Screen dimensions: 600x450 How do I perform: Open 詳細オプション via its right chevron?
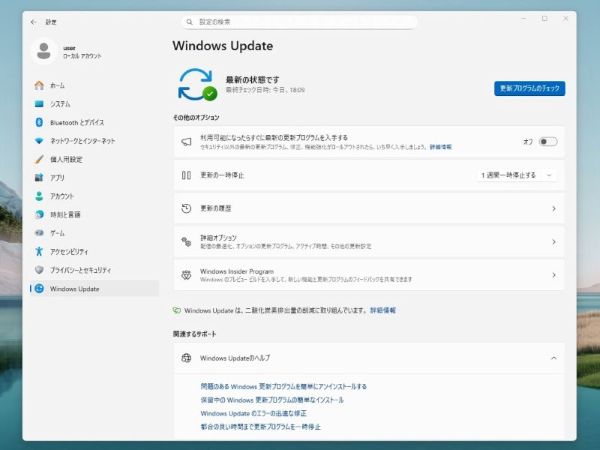point(554,242)
